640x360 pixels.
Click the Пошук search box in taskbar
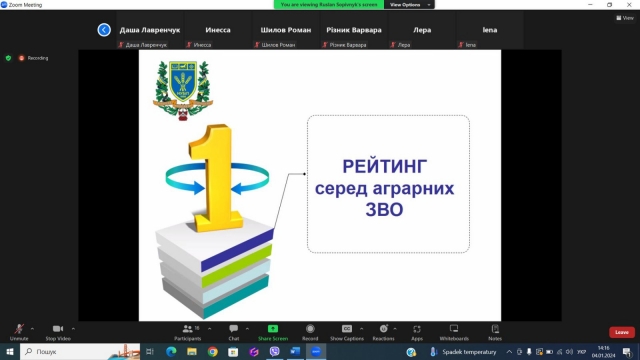click(80, 351)
